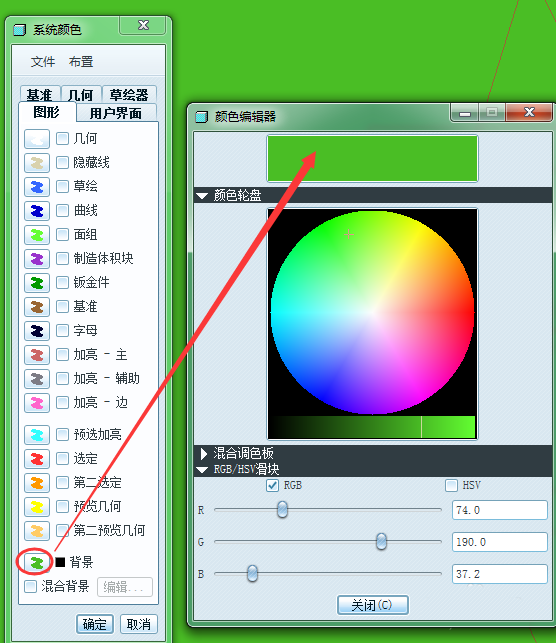Screen dimensions: 556x643
Task: Enable the HSV sliders checkbox
Action: (x=451, y=486)
